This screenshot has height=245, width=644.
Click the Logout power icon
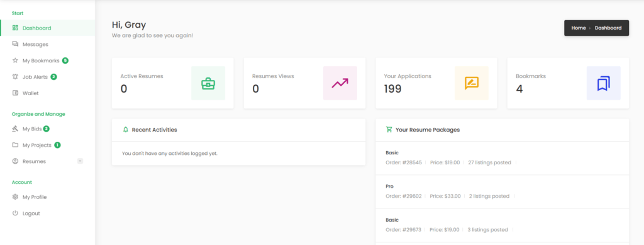coord(15,214)
